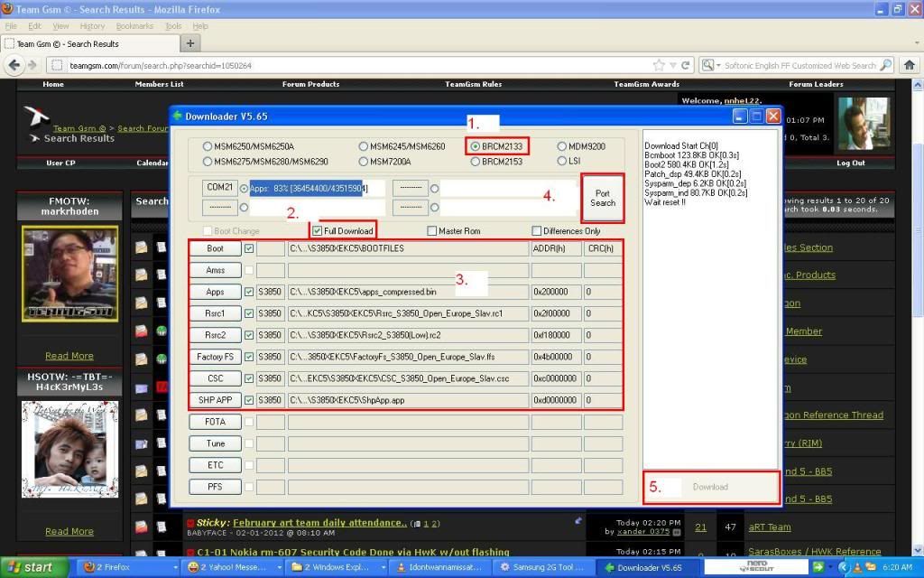Click the last-post icon beside xander 0375
The image size is (924, 578).
click(x=677, y=532)
